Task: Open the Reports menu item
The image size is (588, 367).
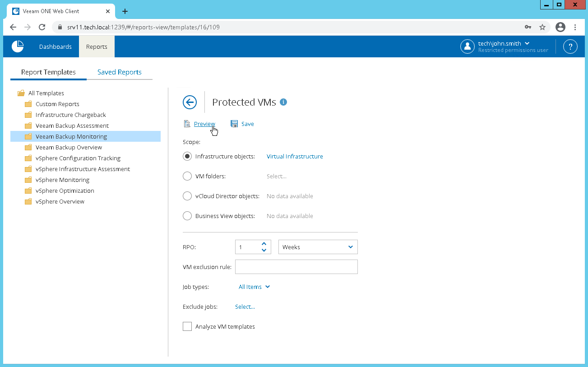Action: 97,46
